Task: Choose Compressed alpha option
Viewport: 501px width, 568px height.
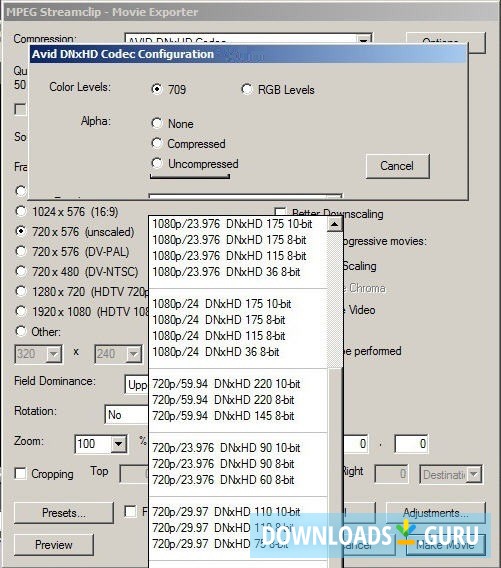Action: (x=156, y=143)
